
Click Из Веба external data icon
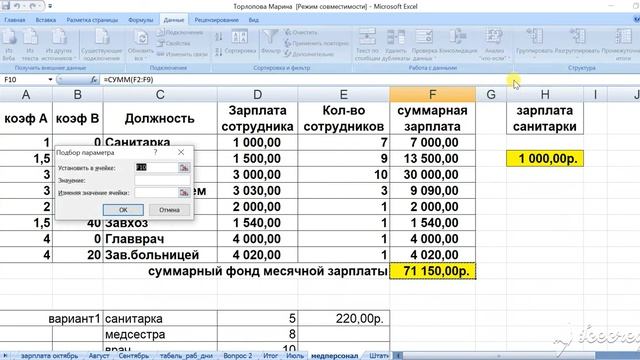(x=9, y=44)
